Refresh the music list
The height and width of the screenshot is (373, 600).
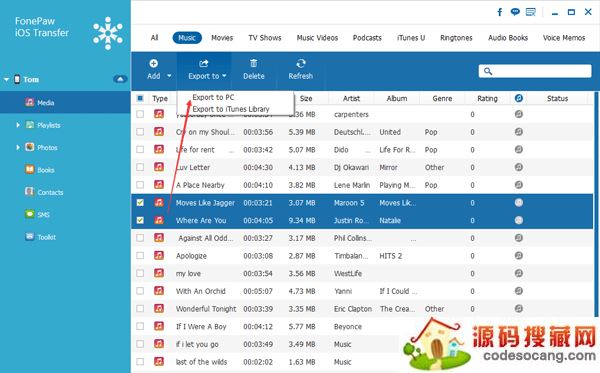click(301, 70)
